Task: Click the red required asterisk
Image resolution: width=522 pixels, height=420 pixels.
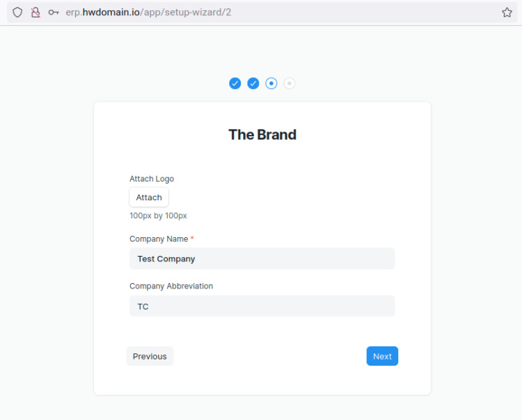Action: (192, 239)
